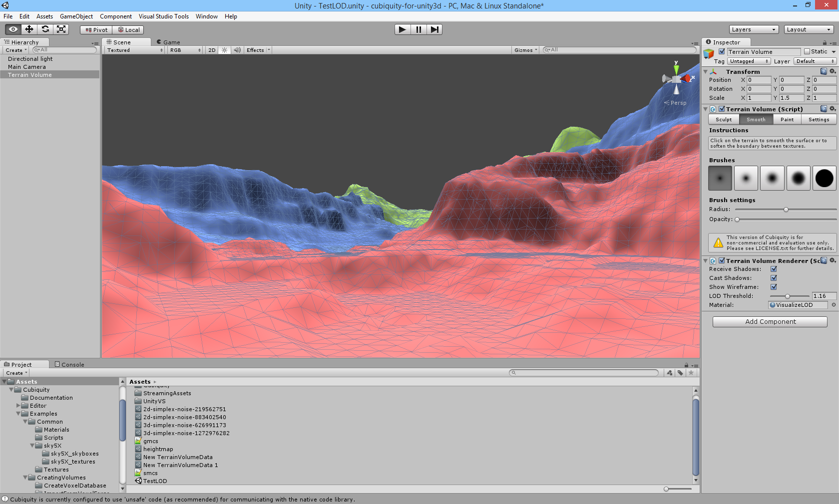This screenshot has width=839, height=504.
Task: Select the Move tool in toolbar
Action: tap(29, 29)
